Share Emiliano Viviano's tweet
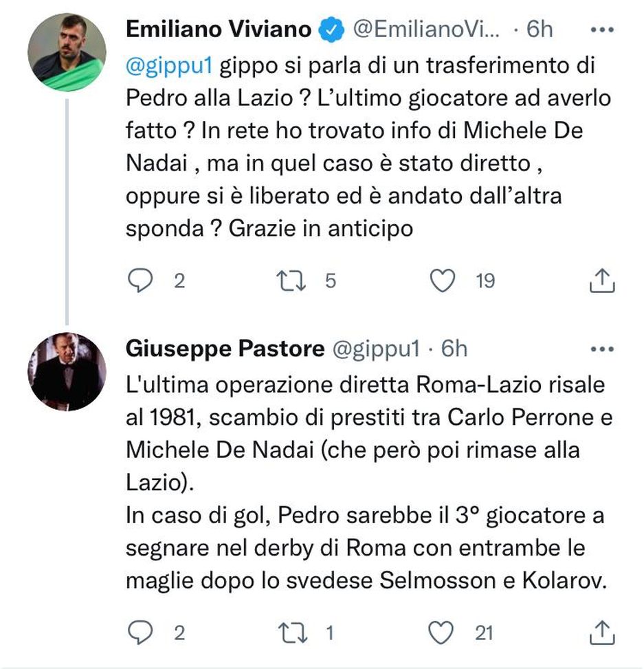Screen dimensions: 644x669 coord(601,281)
